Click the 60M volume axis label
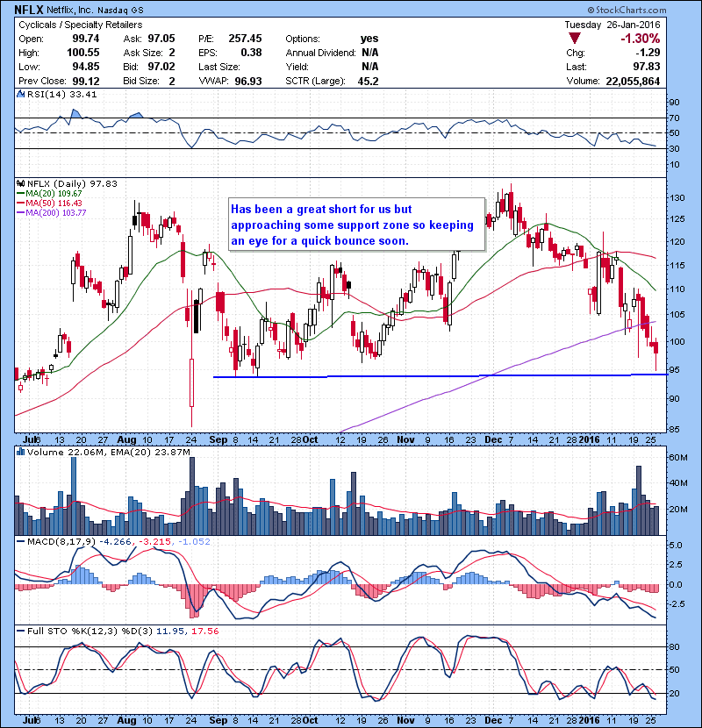 (x=677, y=457)
